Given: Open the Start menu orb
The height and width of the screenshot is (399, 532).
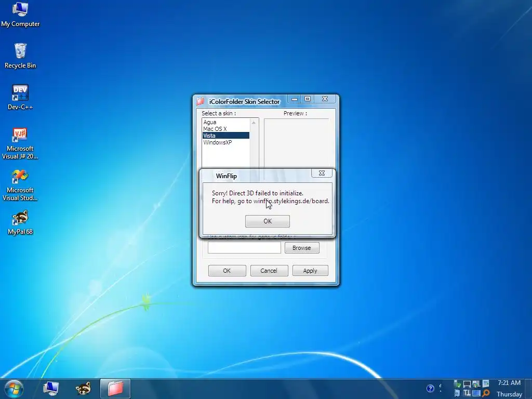Looking at the screenshot, I should tap(14, 389).
